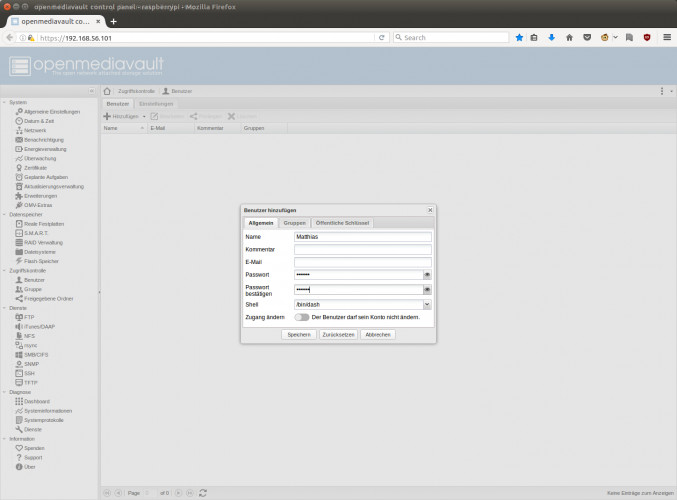Image resolution: width=677 pixels, height=500 pixels.
Task: Switch to Einstellungen panel tab
Action: pos(156,104)
